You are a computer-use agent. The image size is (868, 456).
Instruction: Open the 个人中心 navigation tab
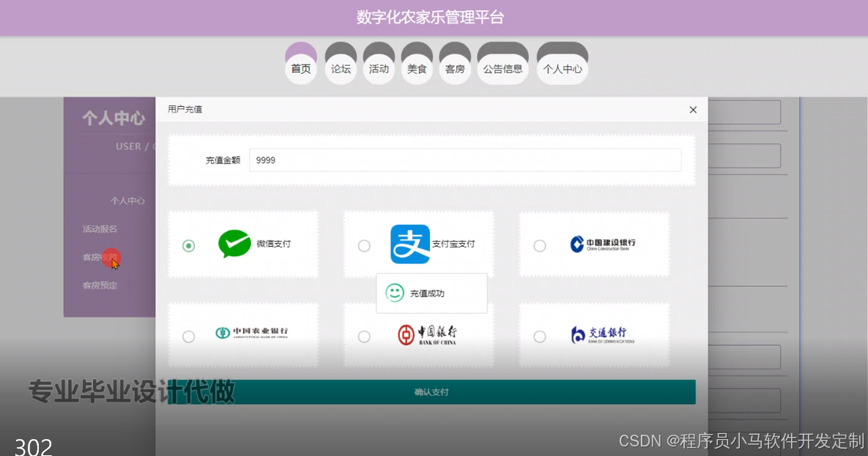tap(563, 69)
